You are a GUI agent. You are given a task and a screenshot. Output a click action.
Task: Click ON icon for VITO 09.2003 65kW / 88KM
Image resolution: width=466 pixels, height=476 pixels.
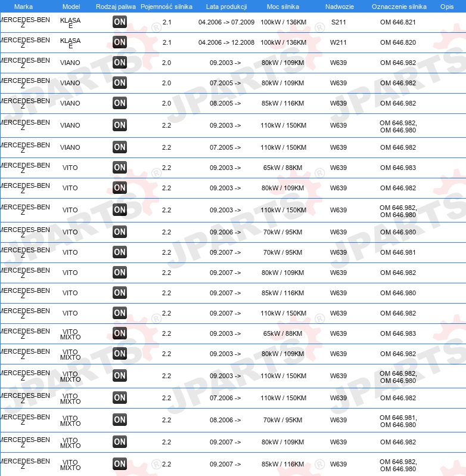tap(119, 168)
